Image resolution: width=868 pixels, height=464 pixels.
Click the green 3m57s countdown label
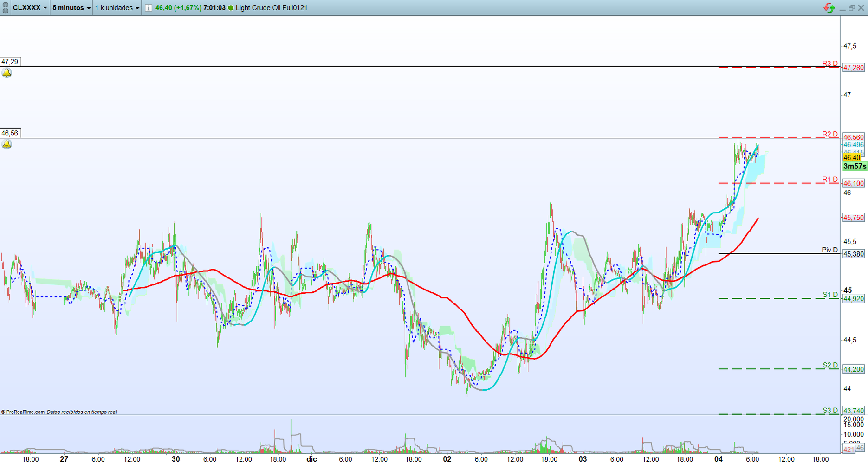pos(855,166)
